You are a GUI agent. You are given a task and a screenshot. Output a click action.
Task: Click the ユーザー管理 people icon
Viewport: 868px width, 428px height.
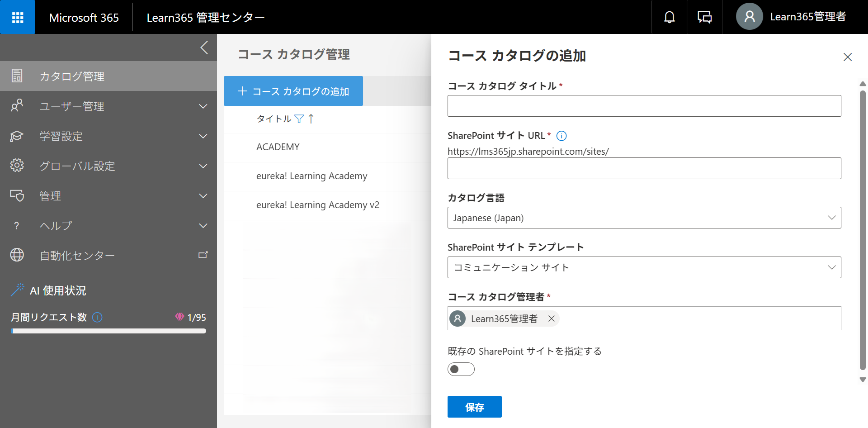pyautogui.click(x=17, y=106)
